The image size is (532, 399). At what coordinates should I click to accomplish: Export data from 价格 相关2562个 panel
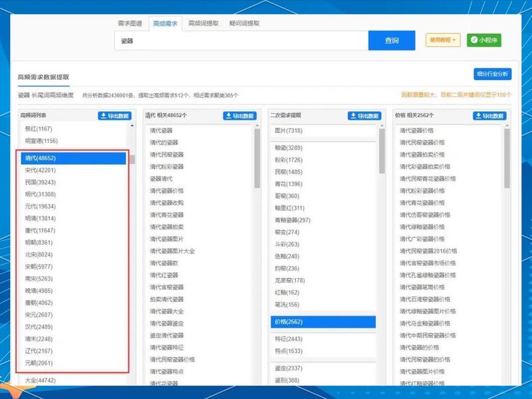pos(489,116)
